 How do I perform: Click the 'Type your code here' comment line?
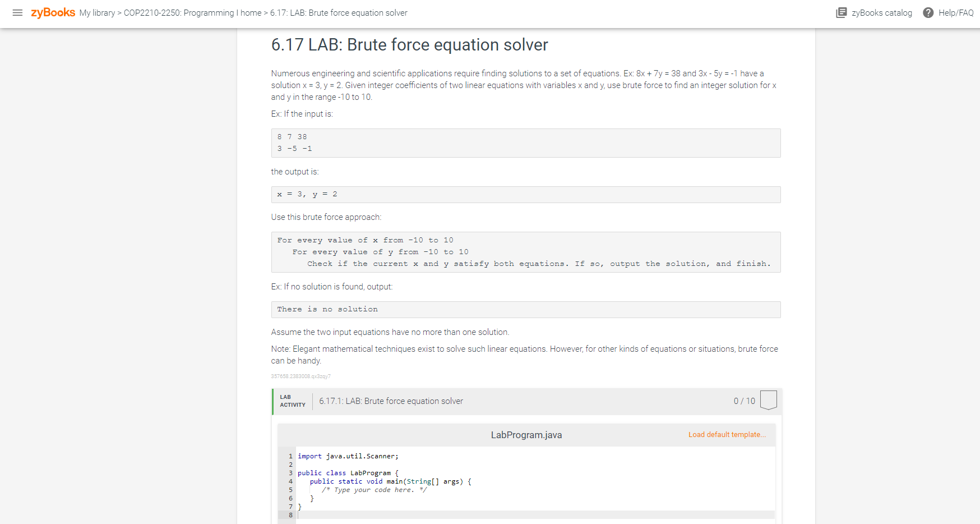375,490
